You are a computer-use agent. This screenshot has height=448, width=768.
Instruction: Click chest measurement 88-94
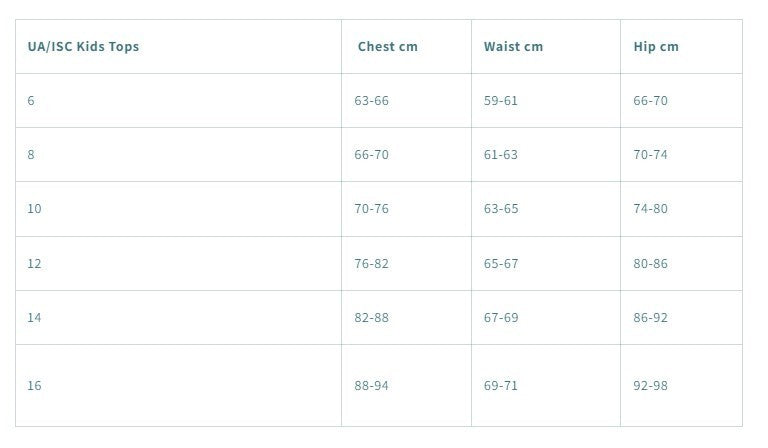(x=371, y=386)
